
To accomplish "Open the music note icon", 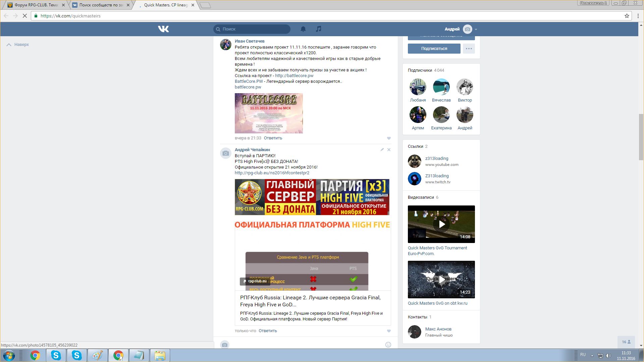I will pos(319,29).
